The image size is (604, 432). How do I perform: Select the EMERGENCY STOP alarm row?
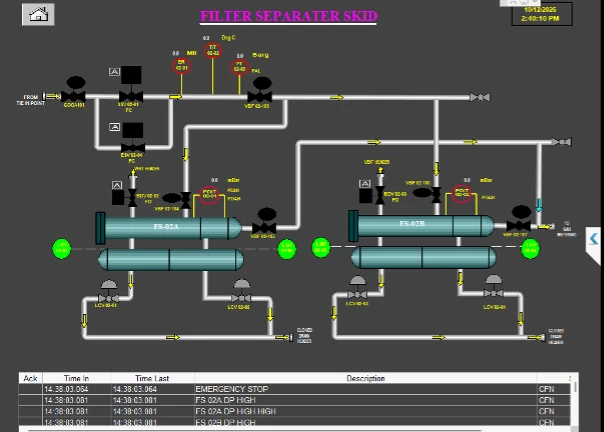(x=295, y=389)
